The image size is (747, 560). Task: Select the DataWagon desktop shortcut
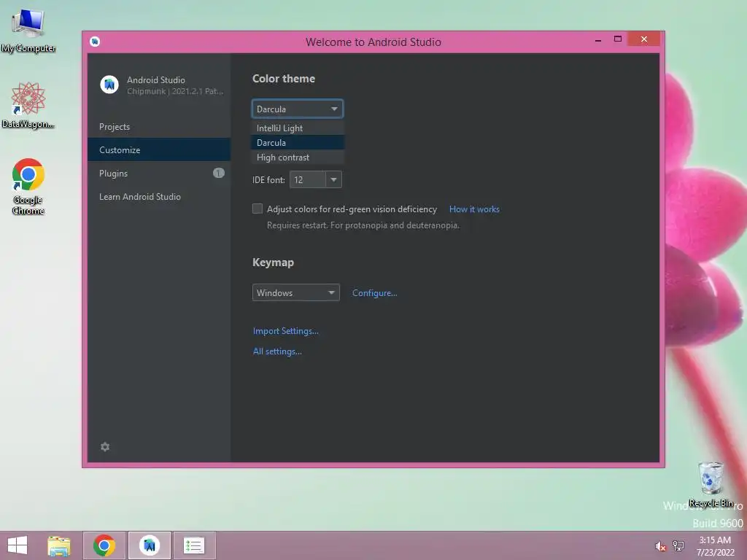click(x=28, y=105)
